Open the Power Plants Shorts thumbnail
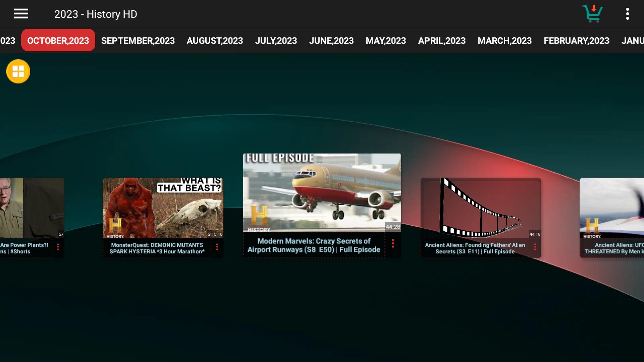This screenshot has height=362, width=644. pyautogui.click(x=32, y=208)
